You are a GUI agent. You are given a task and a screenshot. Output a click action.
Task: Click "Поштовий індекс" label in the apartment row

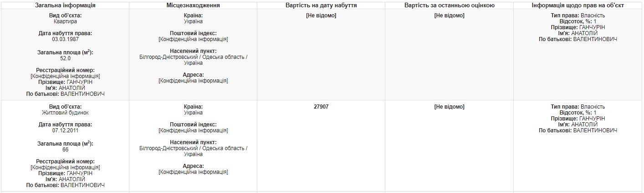click(193, 33)
